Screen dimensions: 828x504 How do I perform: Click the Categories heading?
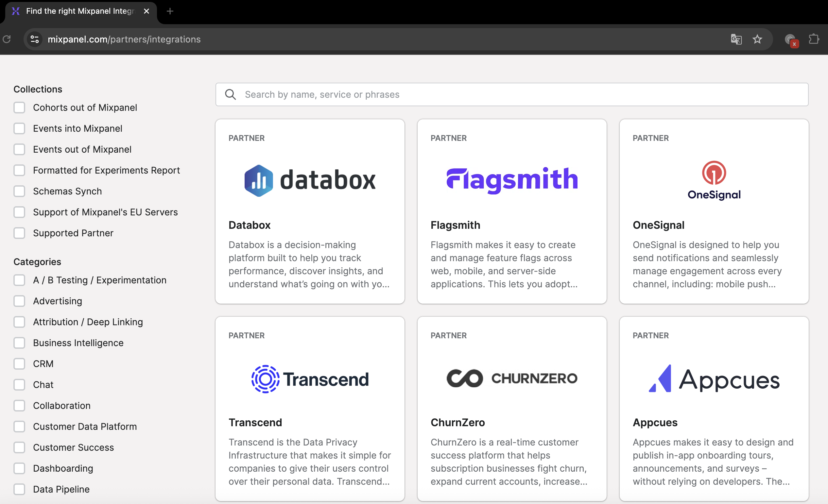coord(37,262)
